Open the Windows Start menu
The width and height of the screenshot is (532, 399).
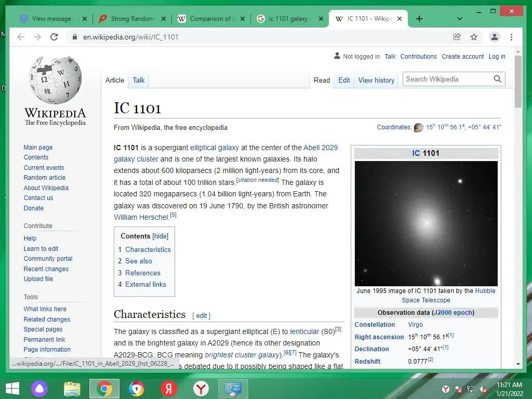point(12,389)
